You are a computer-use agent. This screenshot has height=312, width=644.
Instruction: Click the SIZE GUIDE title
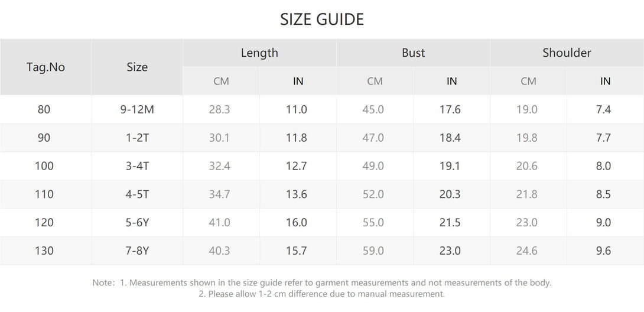pyautogui.click(x=322, y=19)
